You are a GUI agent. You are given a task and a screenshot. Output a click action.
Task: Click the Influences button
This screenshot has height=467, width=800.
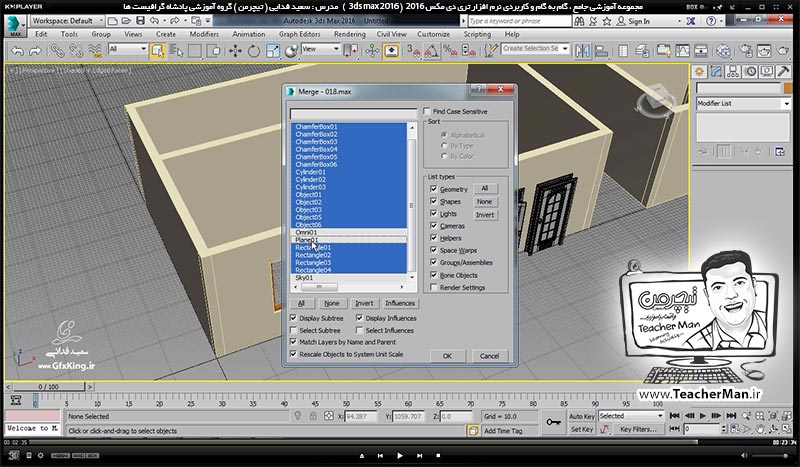pos(400,303)
